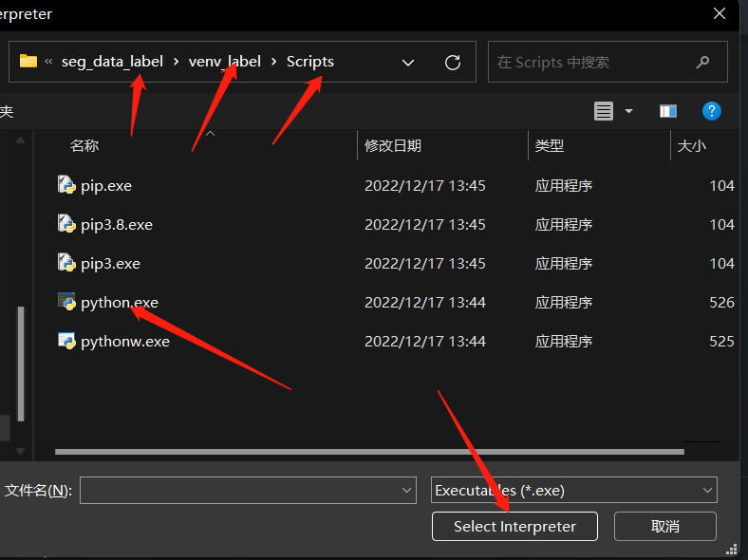Close the interpreter dialog window
Screen dimensions: 748x560
[720, 13]
